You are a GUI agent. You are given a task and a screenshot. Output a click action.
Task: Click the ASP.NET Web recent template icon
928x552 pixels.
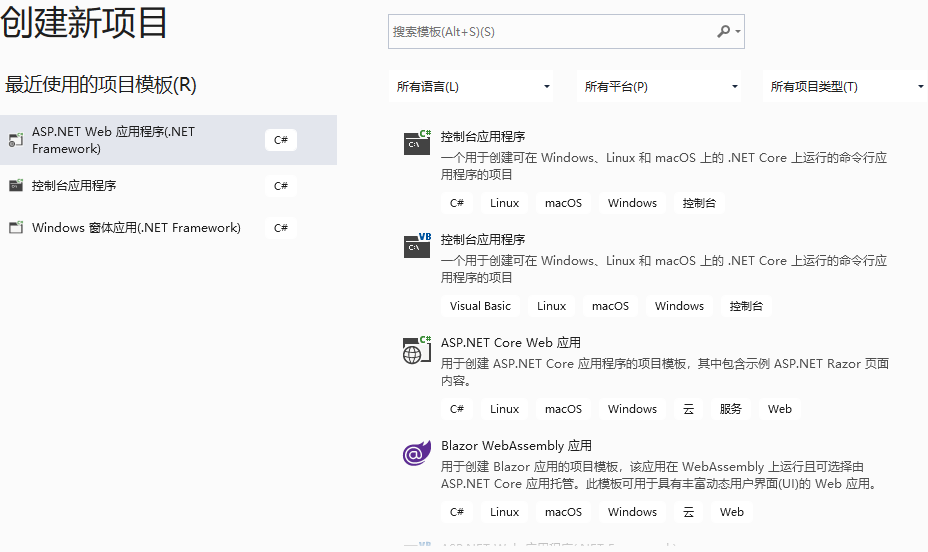pyautogui.click(x=16, y=140)
